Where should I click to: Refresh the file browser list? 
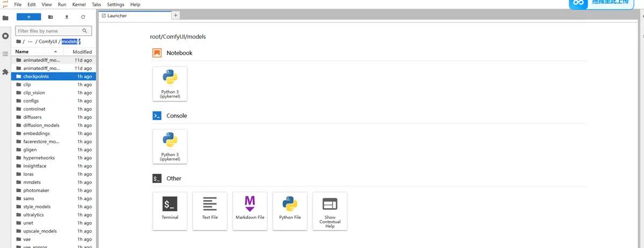83,17
